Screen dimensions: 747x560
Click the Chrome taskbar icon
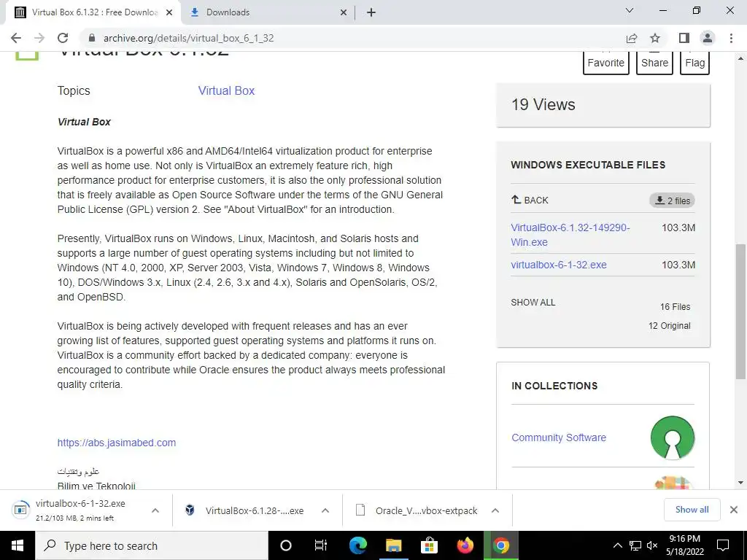pos(500,545)
